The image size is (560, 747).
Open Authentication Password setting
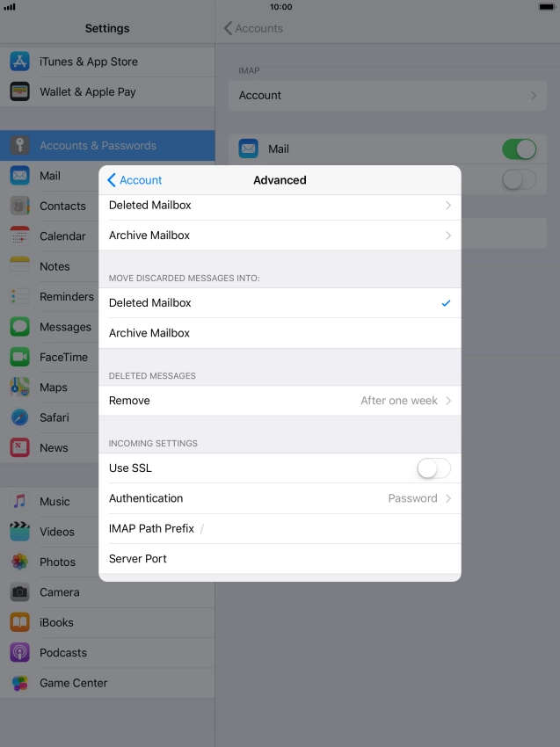click(280, 498)
